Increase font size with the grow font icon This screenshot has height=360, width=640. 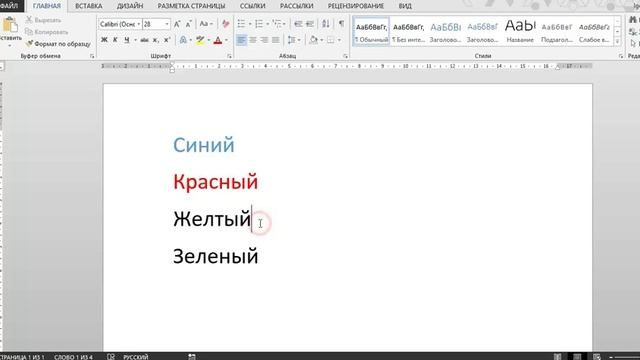(x=177, y=24)
